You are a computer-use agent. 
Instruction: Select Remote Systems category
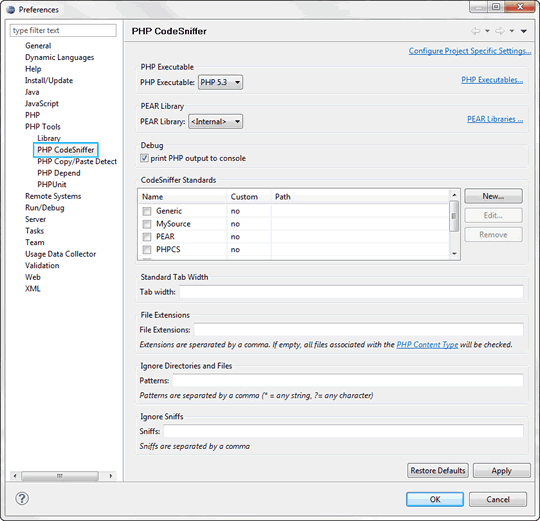(53, 196)
